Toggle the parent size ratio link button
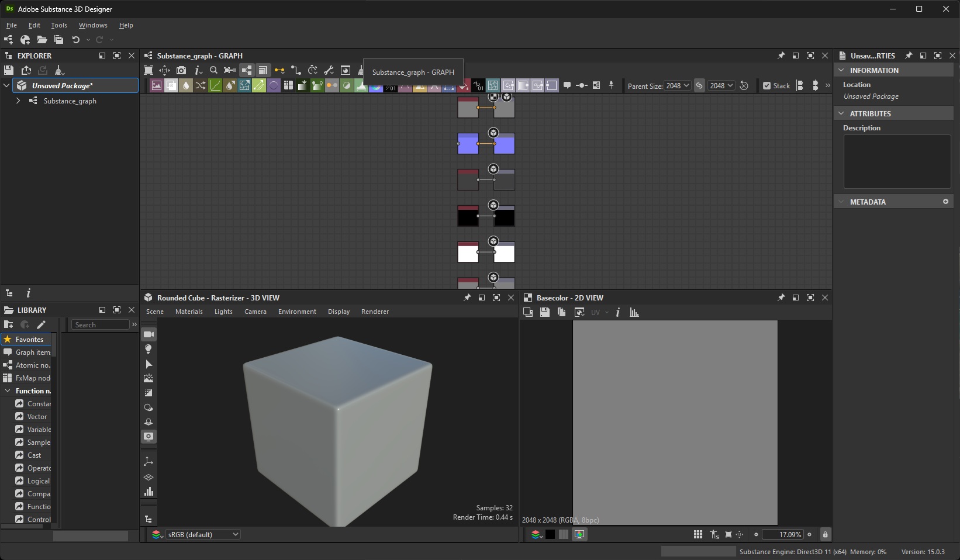Screen dimensions: 960x560 [699, 86]
